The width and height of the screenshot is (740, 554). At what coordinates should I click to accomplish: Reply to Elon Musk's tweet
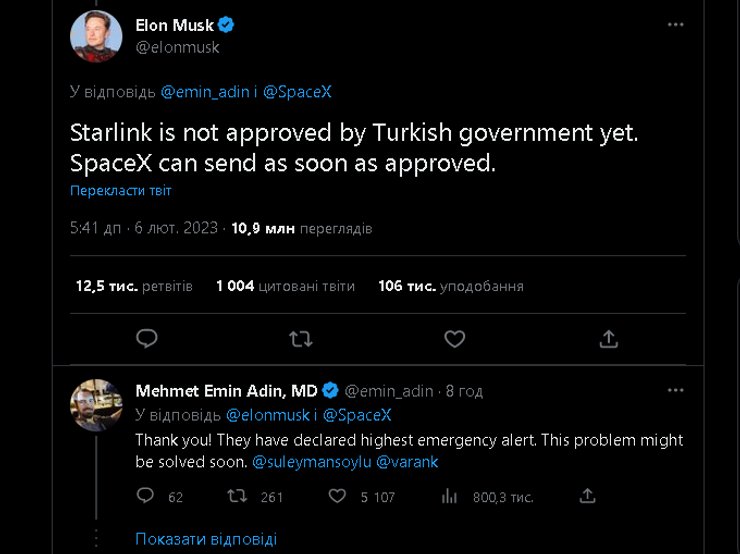tap(147, 339)
